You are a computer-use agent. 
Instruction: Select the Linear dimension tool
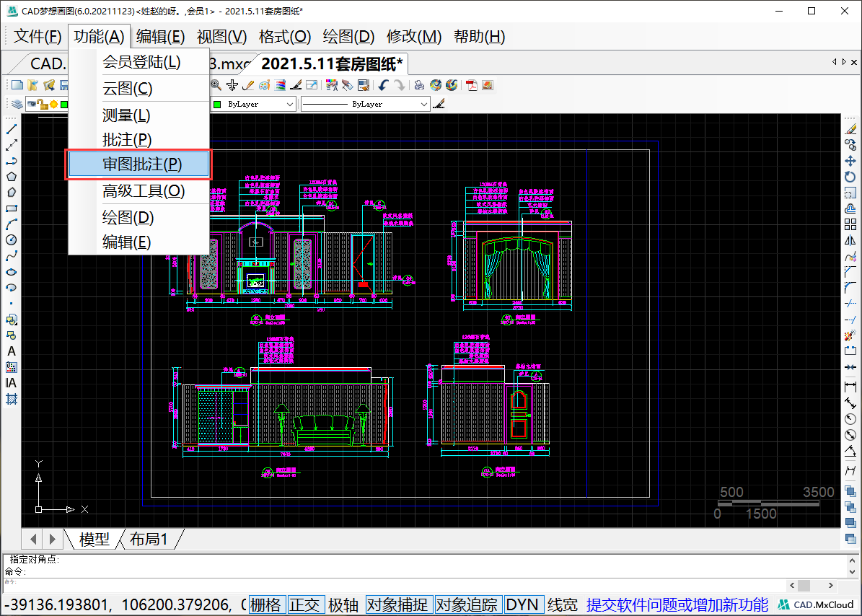(850, 387)
